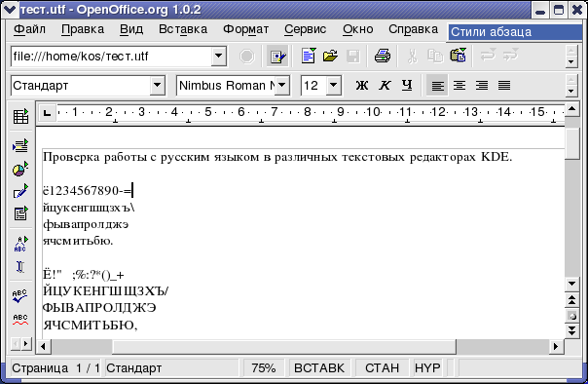Toggle the direct cursor icon
The width and height of the screenshot is (588, 384).
(x=20, y=266)
